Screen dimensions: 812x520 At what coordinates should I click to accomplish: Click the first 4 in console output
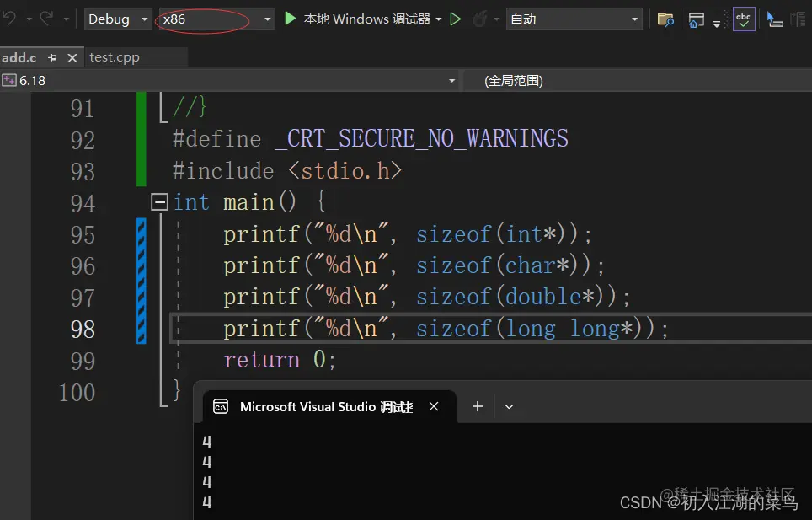coord(207,442)
